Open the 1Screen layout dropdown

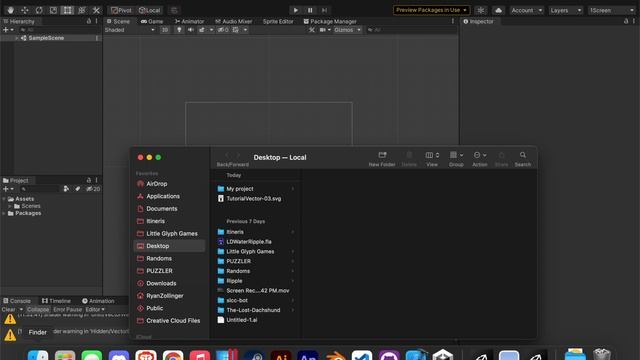coord(611,10)
